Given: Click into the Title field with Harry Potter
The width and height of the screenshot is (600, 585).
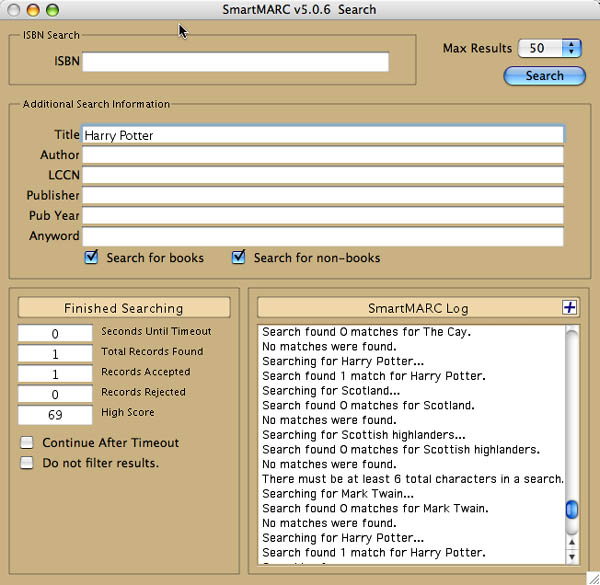Looking at the screenshot, I should pyautogui.click(x=323, y=135).
